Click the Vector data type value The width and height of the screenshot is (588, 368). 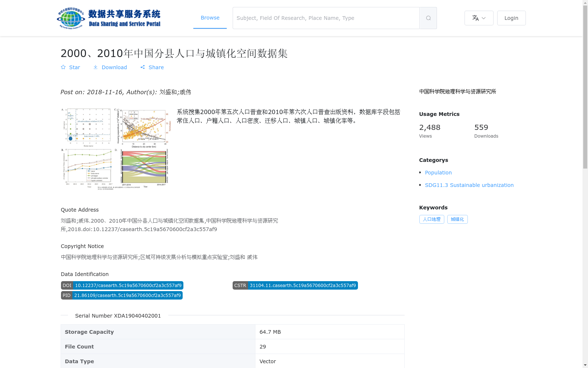click(268, 361)
